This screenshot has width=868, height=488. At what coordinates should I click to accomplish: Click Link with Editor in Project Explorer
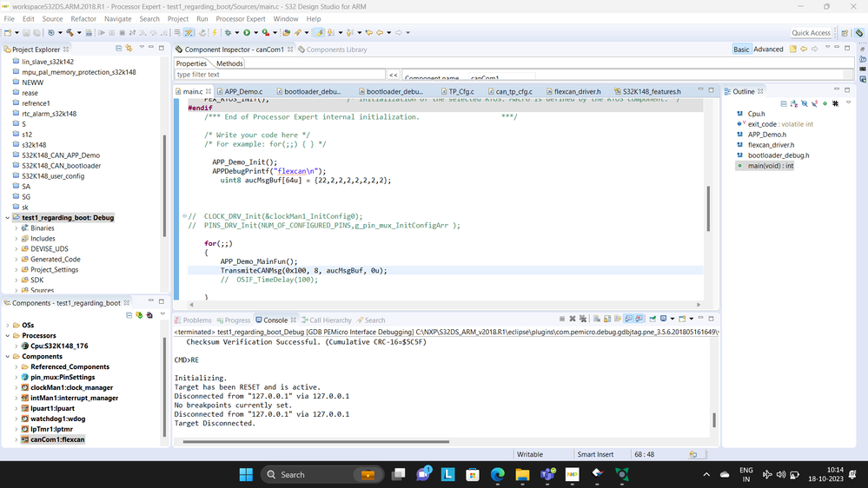coord(129,49)
